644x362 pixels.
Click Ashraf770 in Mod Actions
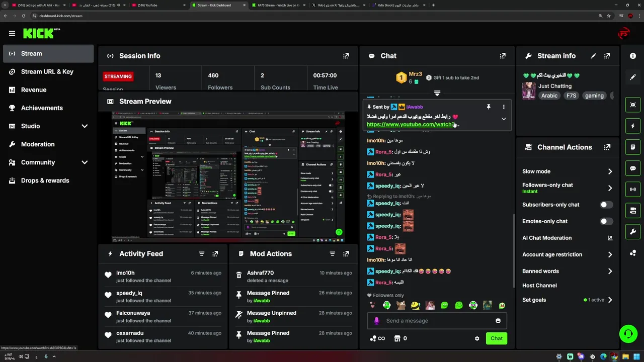point(260,273)
